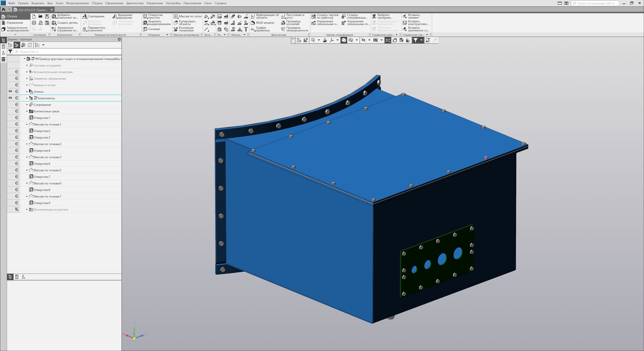Open the Section tool
This screenshot has width=644, height=351.
(x=145, y=29)
